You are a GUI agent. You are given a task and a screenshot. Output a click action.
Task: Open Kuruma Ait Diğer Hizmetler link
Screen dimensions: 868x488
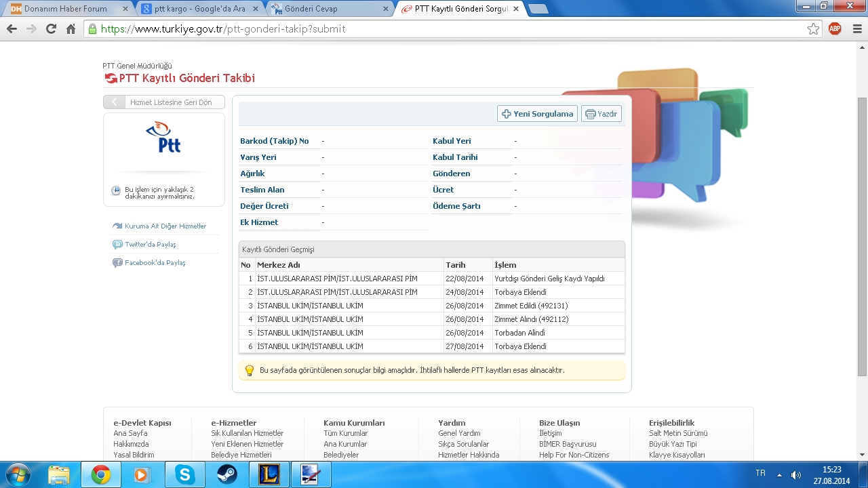[165, 226]
